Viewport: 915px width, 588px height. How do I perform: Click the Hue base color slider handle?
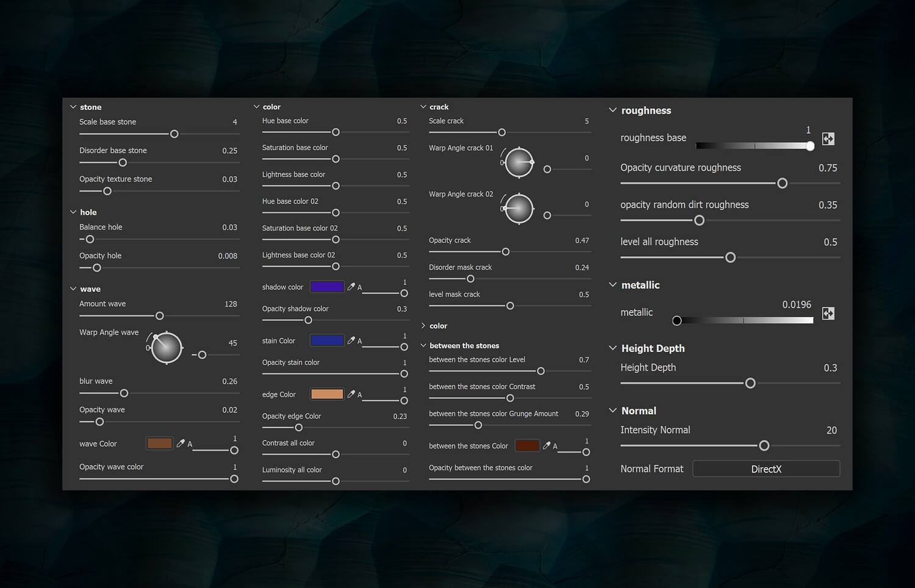(335, 132)
